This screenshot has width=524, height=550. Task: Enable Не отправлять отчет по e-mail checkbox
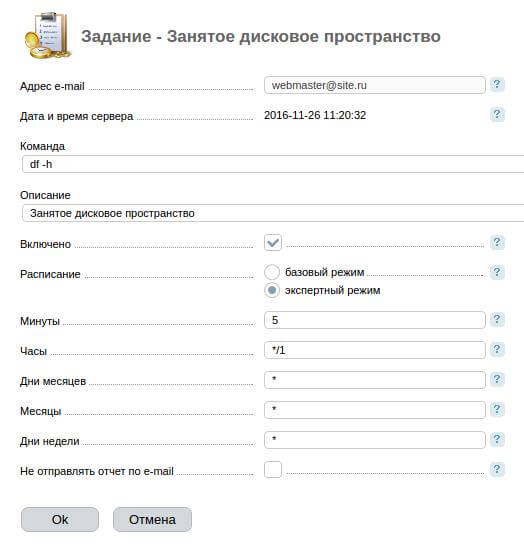point(273,469)
